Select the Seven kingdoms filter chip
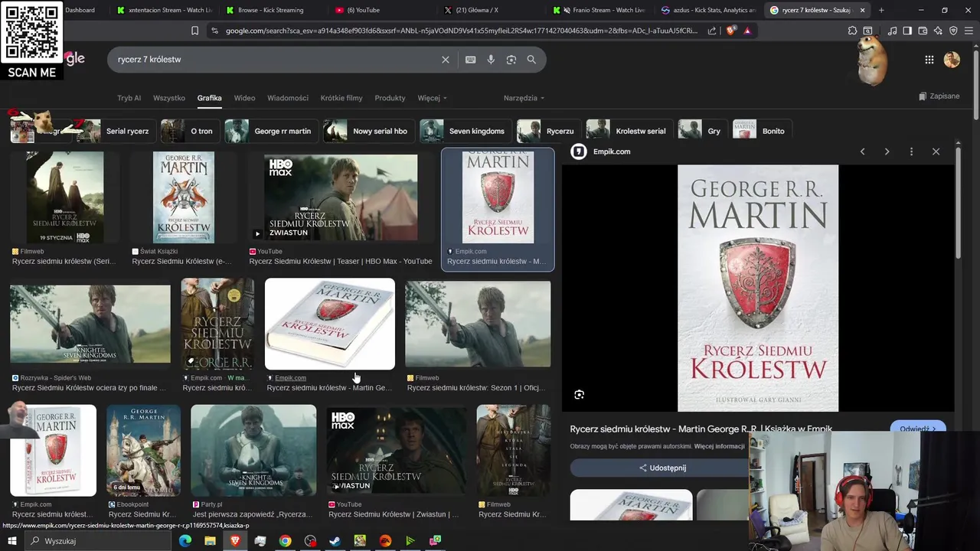Image resolution: width=980 pixels, height=551 pixels. (465, 131)
